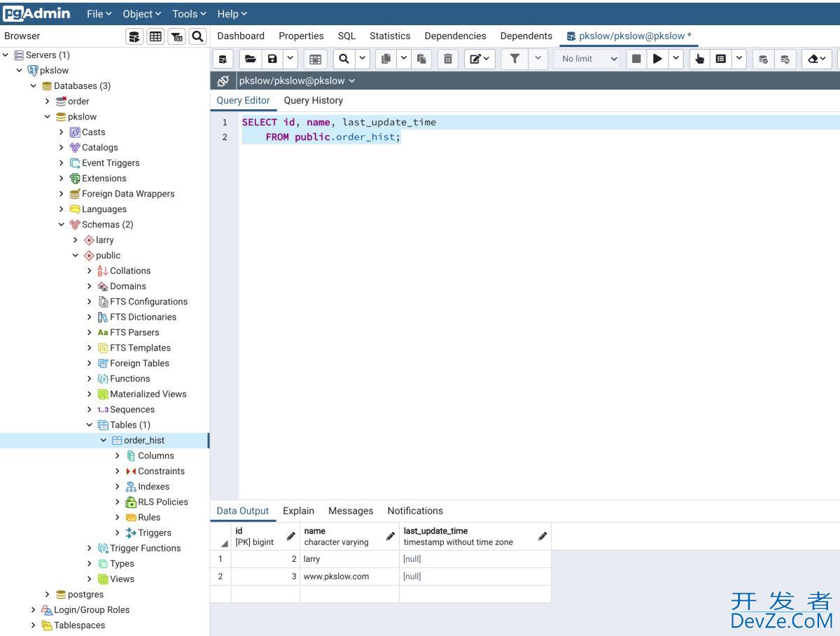Select result row 1 by its row header
This screenshot has height=636, width=840.
coord(220,559)
